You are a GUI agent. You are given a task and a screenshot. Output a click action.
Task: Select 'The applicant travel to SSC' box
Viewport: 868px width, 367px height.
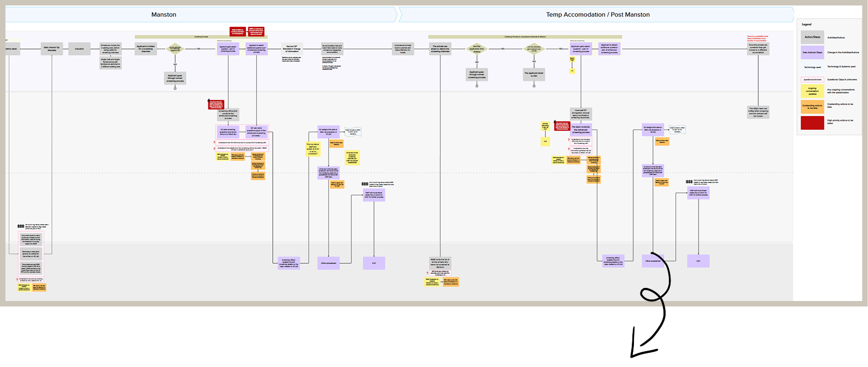click(x=534, y=75)
